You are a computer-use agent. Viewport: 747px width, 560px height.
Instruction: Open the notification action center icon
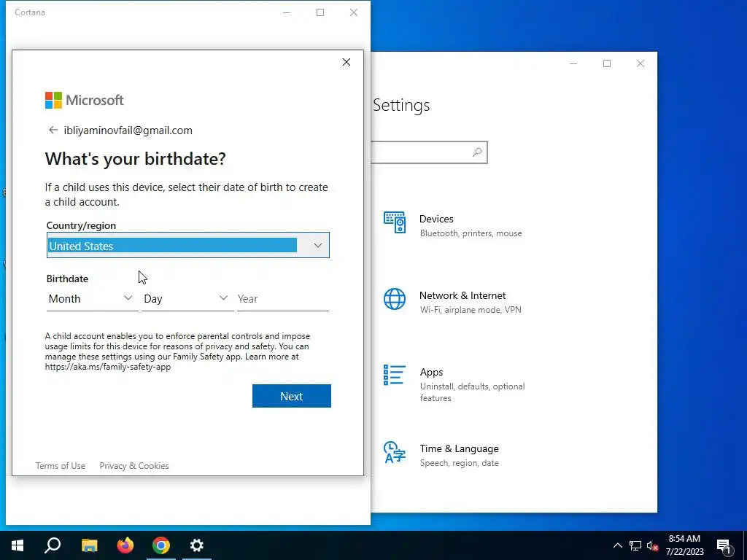[724, 546]
